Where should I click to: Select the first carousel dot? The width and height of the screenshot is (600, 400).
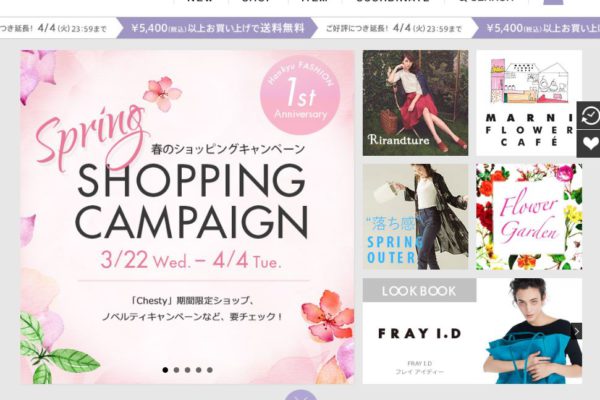coord(165,370)
